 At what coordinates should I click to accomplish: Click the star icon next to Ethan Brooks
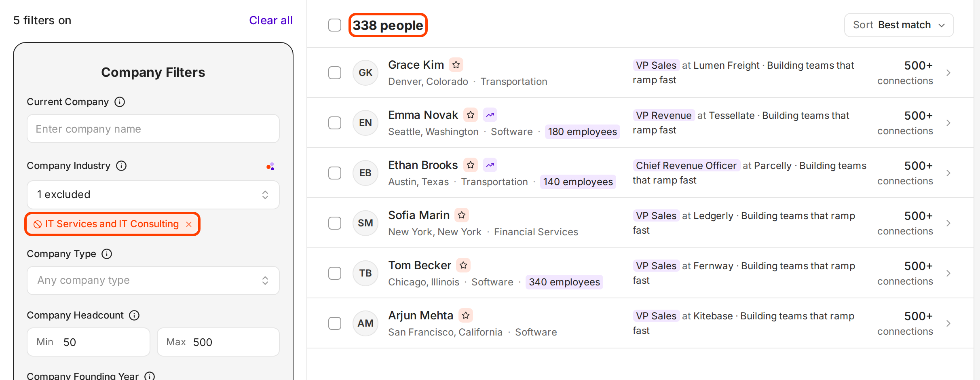pos(471,165)
